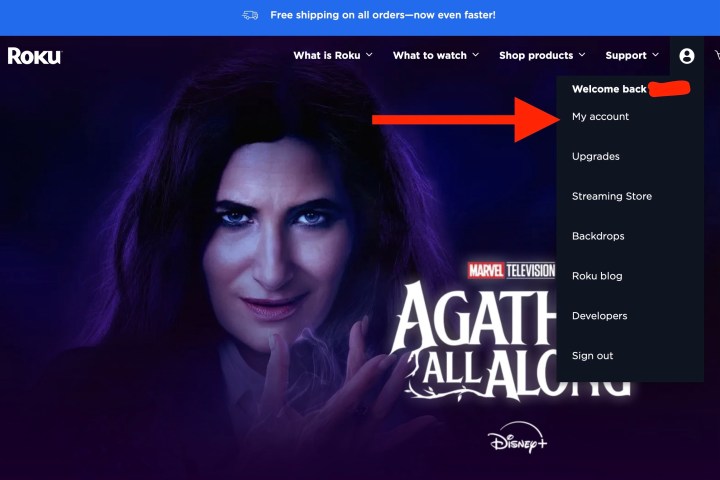Open the Shop products dropdown
This screenshot has height=480, width=720.
tap(542, 56)
